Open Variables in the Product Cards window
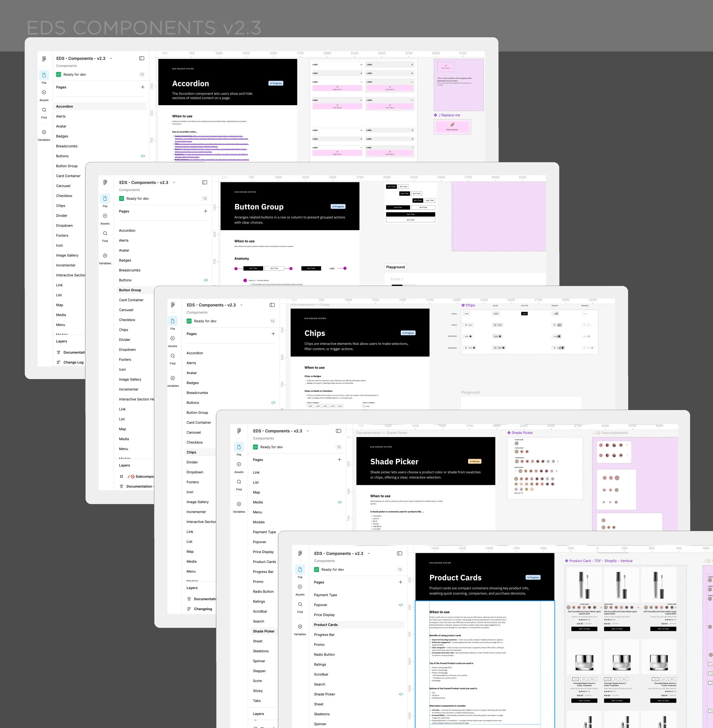The width and height of the screenshot is (713, 728). click(300, 627)
